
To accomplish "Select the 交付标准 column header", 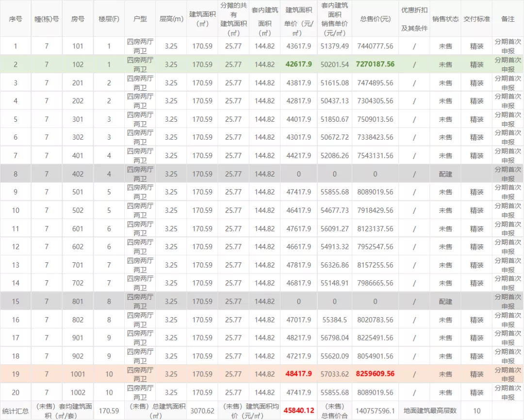I will [x=476, y=19].
